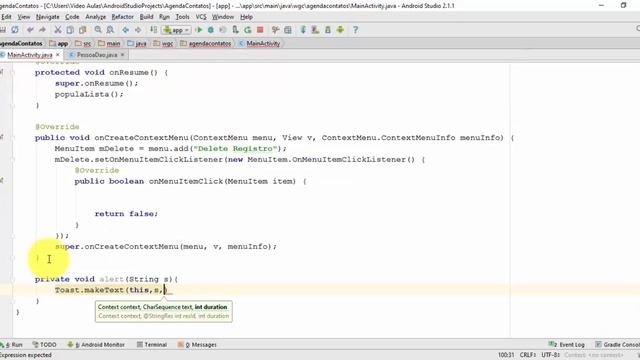Click the 100:31 cursor position indicator
640x360 pixels.
pyautogui.click(x=506, y=355)
